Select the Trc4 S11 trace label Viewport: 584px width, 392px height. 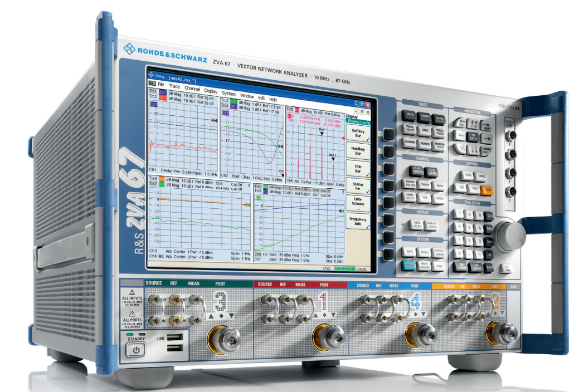coord(229,106)
